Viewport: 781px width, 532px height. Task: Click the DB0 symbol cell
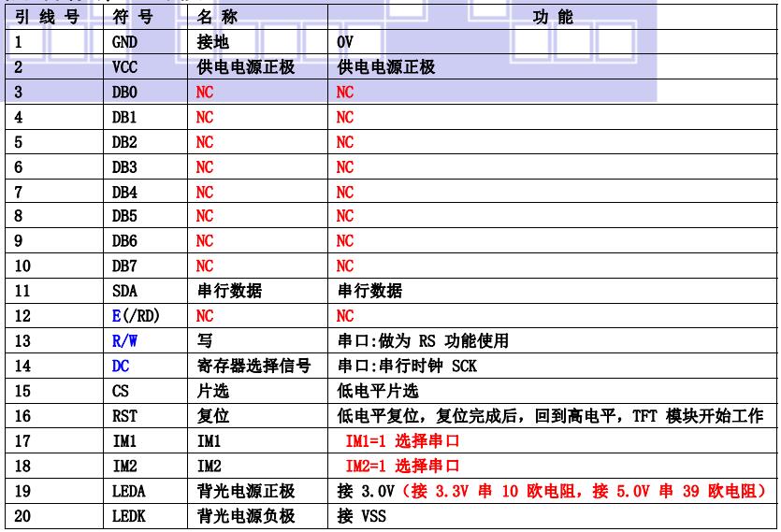point(123,93)
